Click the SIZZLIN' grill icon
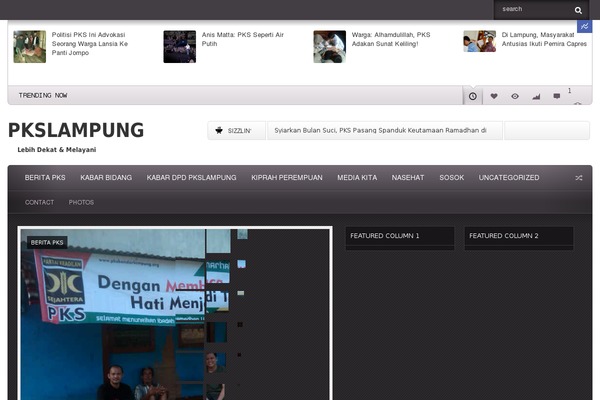The height and width of the screenshot is (400, 600). tap(219, 131)
